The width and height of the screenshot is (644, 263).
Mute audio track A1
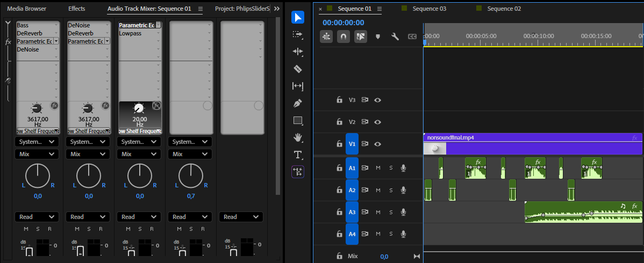(378, 168)
